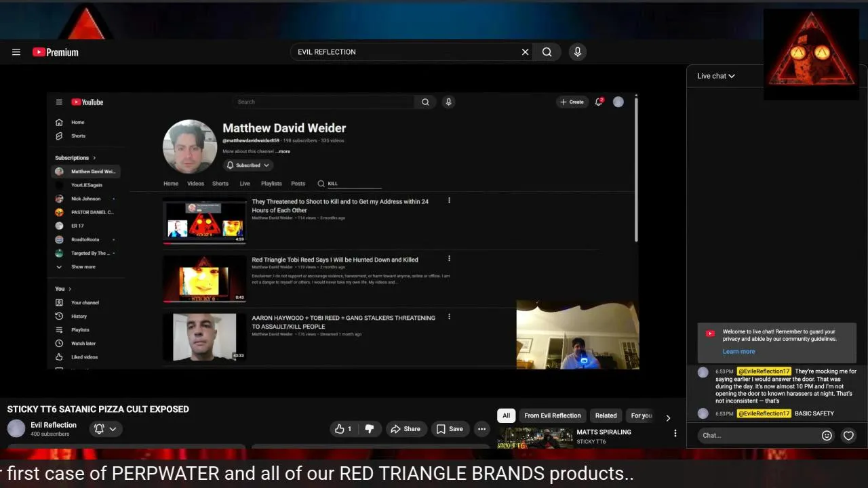Show more filter chips with right arrow
This screenshot has height=488, width=868.
(x=668, y=418)
